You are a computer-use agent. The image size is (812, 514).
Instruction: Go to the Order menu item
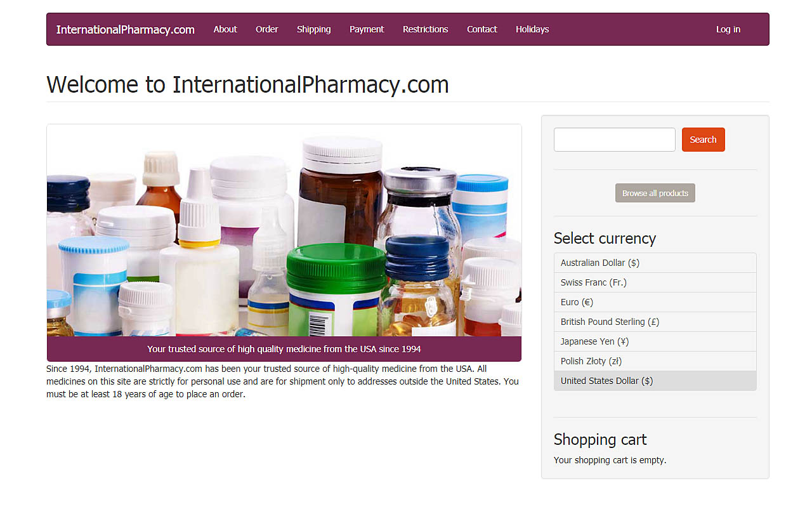pos(267,29)
